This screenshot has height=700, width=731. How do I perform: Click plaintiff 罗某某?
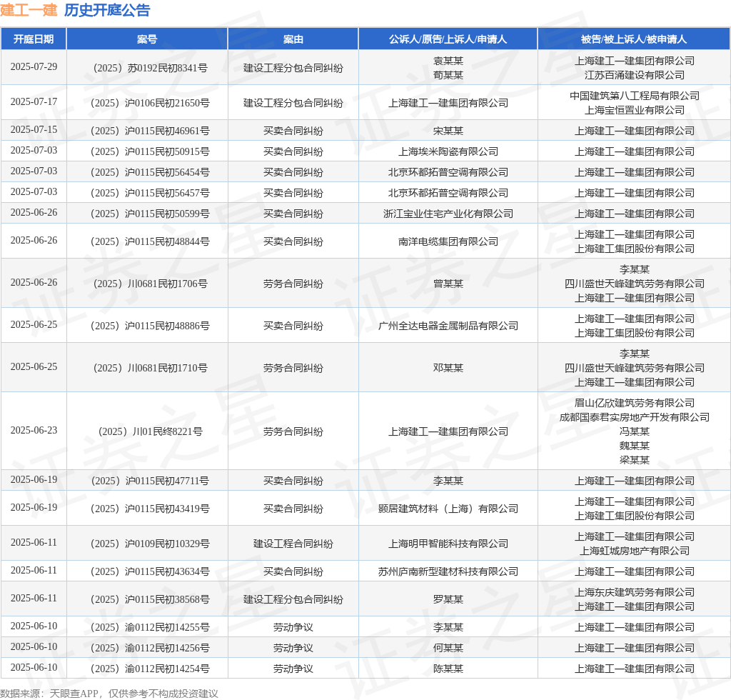click(448, 600)
